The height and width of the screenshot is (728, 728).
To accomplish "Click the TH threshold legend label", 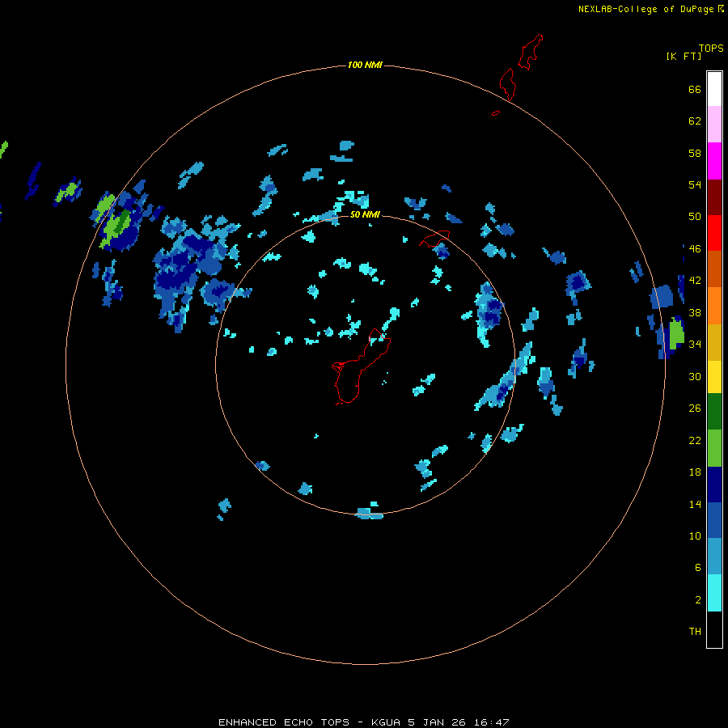I will tap(695, 631).
